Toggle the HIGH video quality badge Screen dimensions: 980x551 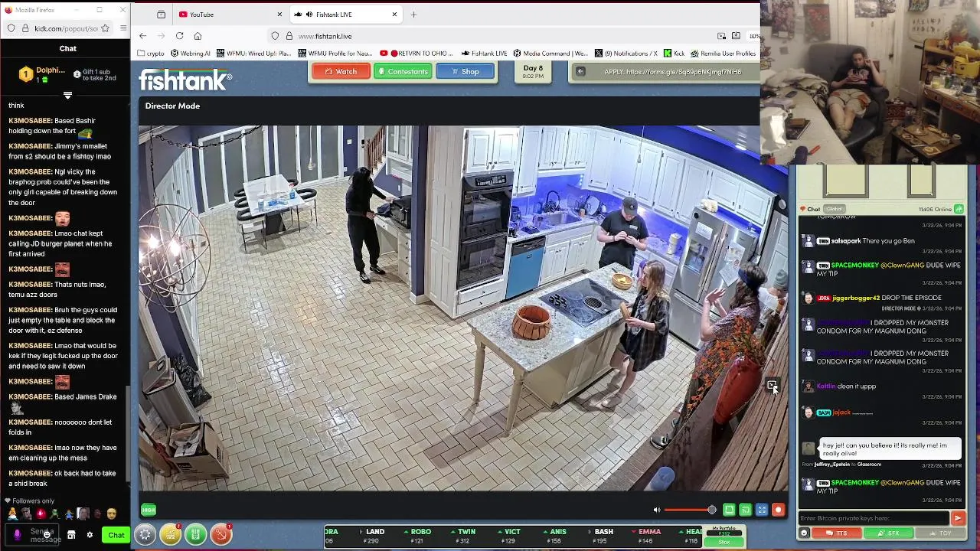coord(149,510)
